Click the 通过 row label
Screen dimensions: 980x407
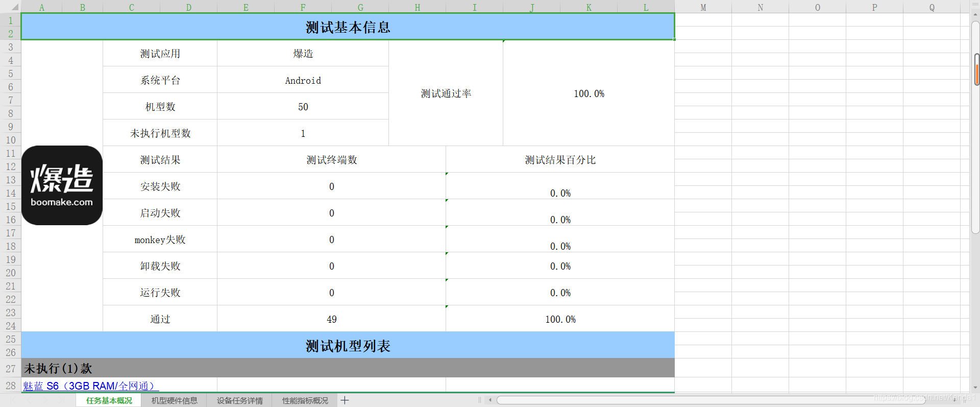coord(160,319)
